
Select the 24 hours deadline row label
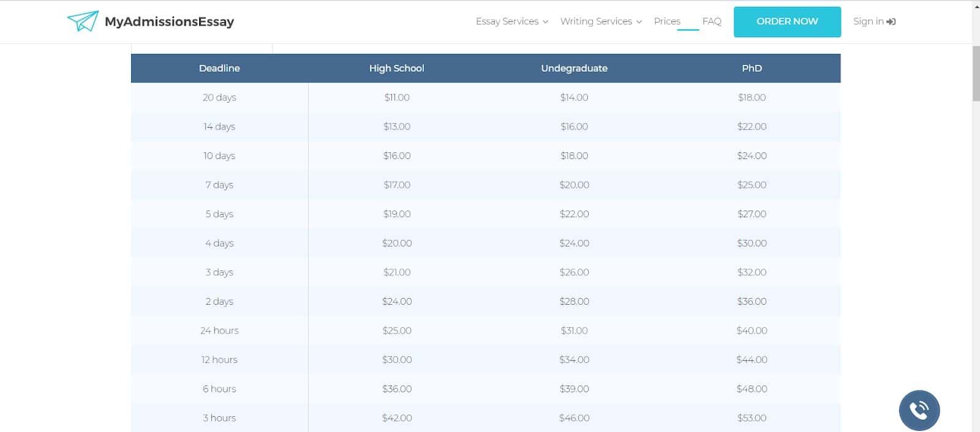click(219, 330)
